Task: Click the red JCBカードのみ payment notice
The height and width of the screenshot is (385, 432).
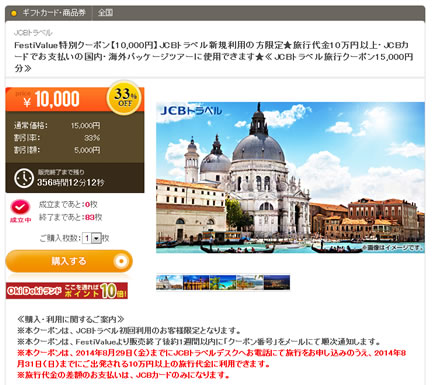Action: point(124,375)
